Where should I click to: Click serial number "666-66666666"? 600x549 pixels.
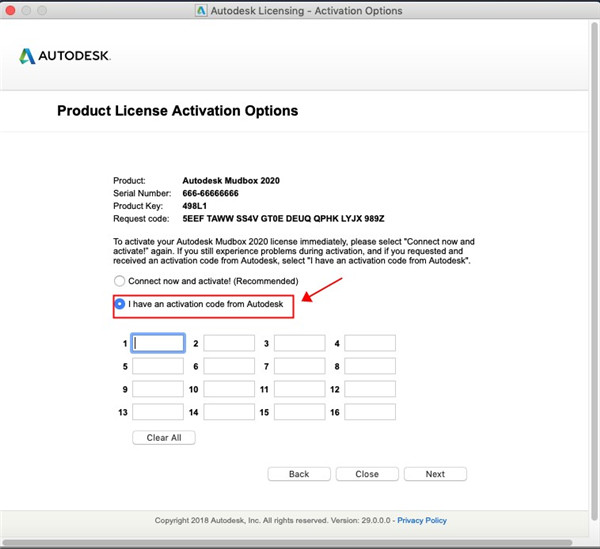tap(210, 193)
